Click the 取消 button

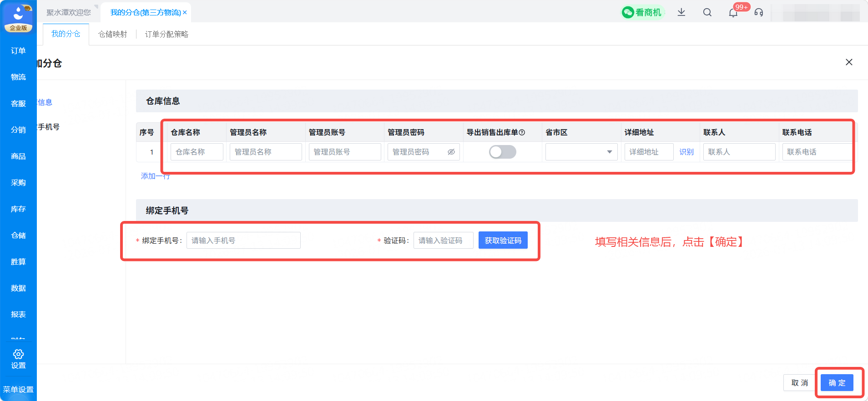pos(800,383)
